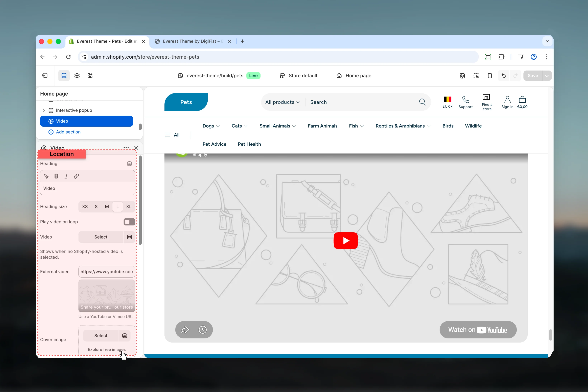Open Find a store icon
Screen dimensions: 588x392
(487, 102)
